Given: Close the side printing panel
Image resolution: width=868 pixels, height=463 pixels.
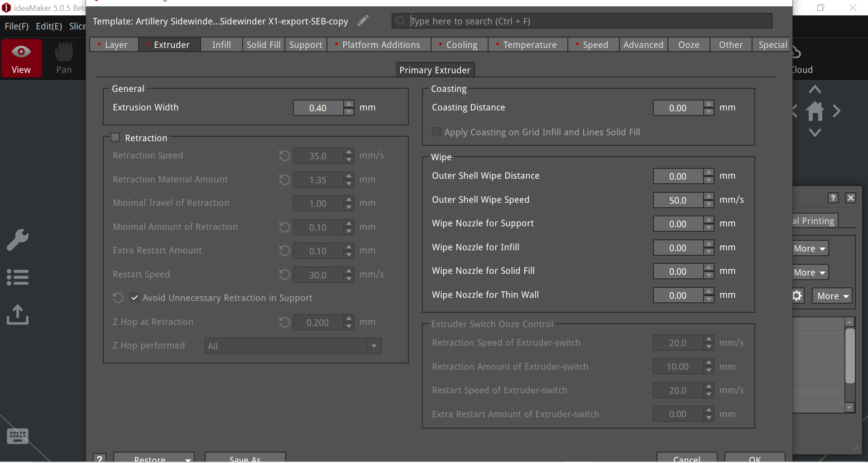Looking at the screenshot, I should pyautogui.click(x=851, y=198).
